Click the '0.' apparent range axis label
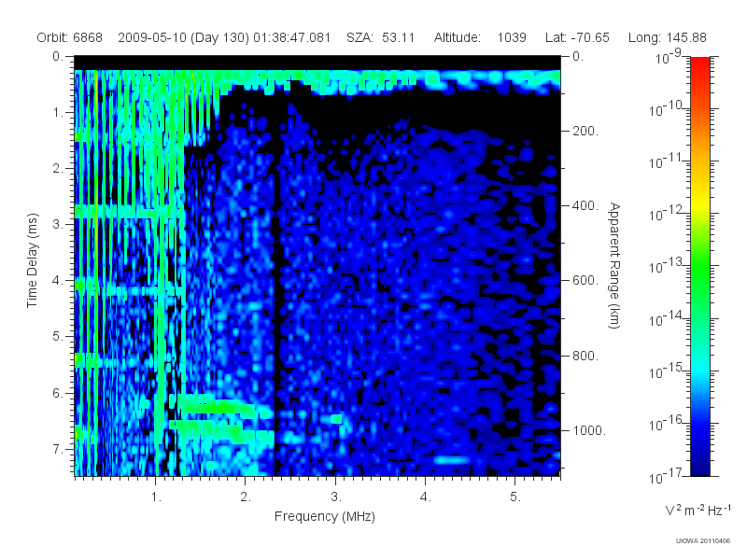Image resolution: width=747 pixels, height=560 pixels. [578, 57]
